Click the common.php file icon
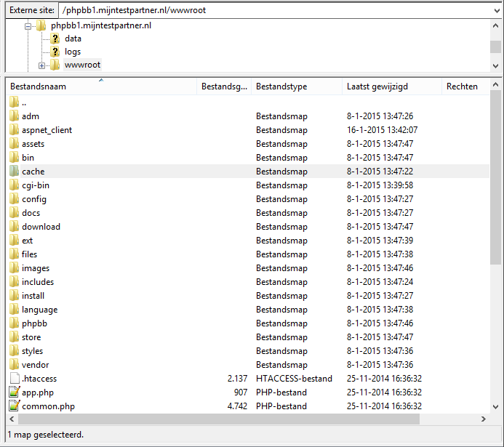Viewport: 504px width, 447px height. (x=15, y=406)
